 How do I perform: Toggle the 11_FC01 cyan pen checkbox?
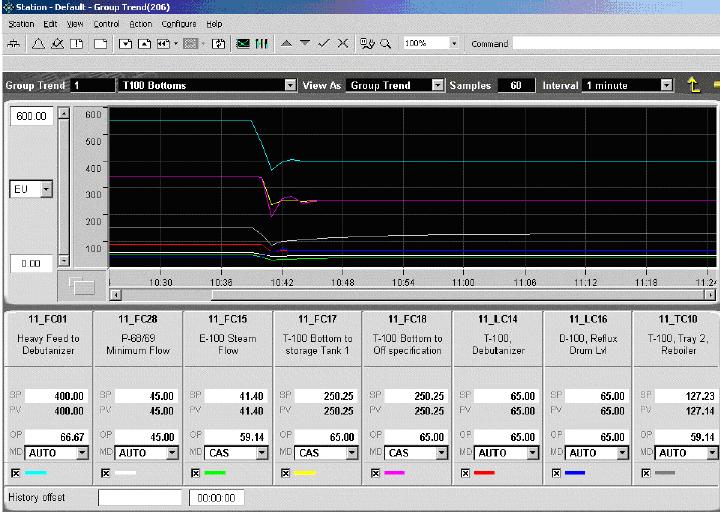[14, 472]
